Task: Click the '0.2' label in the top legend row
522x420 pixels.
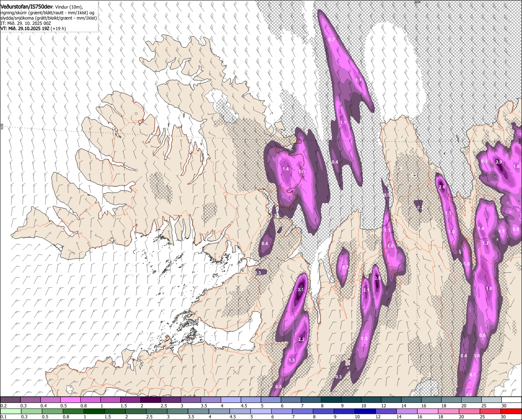Action: point(3,406)
